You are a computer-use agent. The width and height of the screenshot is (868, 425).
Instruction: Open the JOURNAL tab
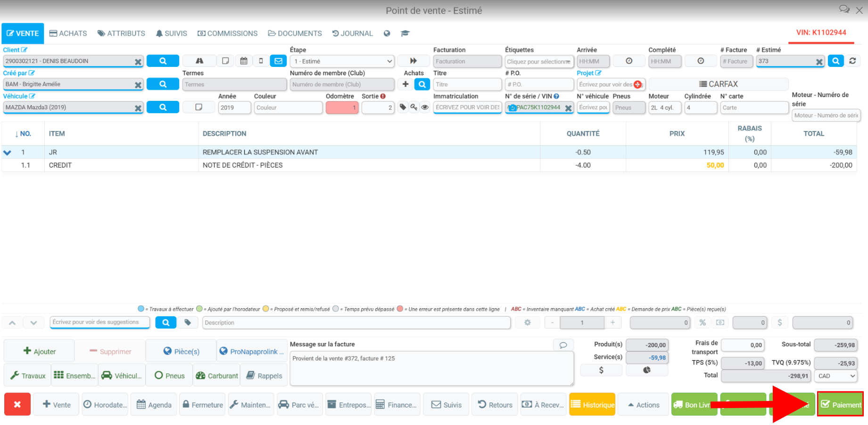(352, 33)
